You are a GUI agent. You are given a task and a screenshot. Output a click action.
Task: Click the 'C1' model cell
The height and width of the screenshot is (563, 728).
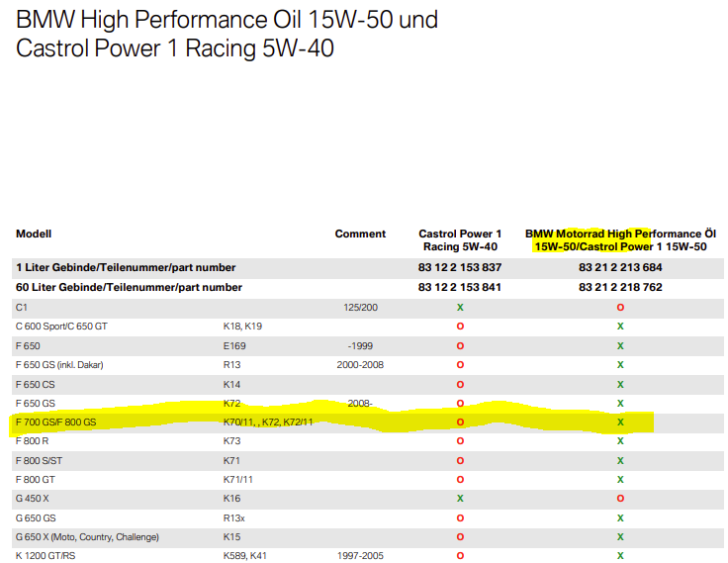22,307
